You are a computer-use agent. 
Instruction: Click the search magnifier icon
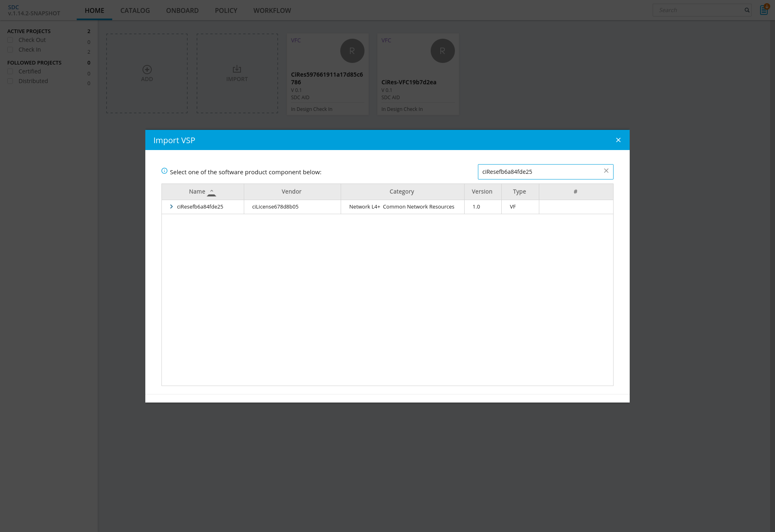747,10
